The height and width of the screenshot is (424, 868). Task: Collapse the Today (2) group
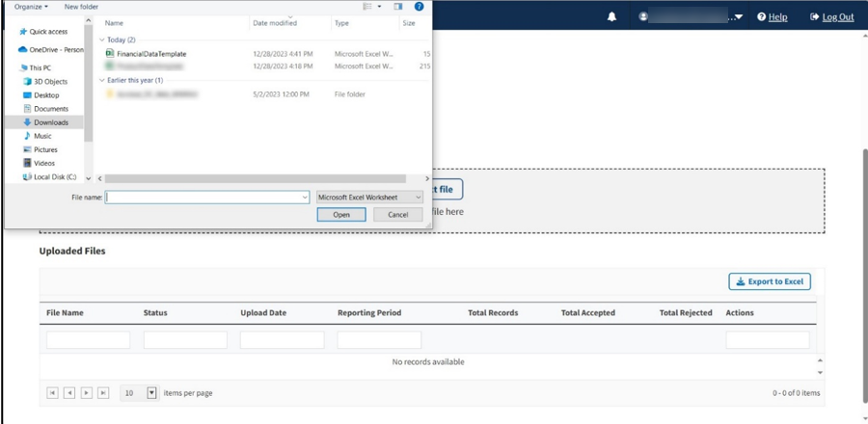pos(102,40)
